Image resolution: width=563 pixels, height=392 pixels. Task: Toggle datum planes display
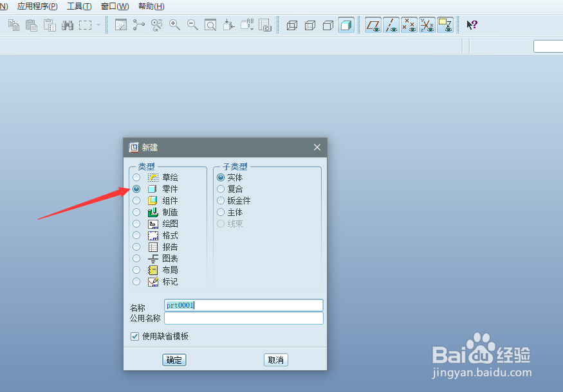click(x=373, y=25)
